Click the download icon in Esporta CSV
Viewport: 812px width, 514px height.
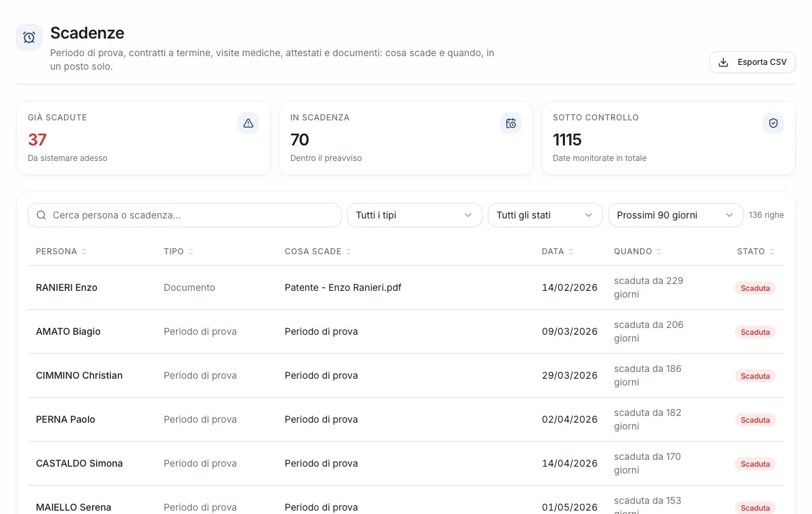(x=723, y=62)
